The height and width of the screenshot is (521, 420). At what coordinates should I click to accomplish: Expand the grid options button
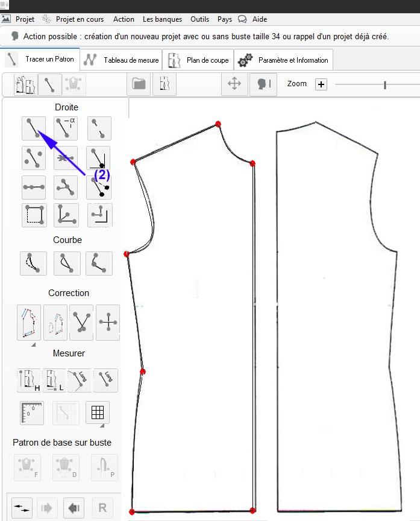(x=98, y=413)
